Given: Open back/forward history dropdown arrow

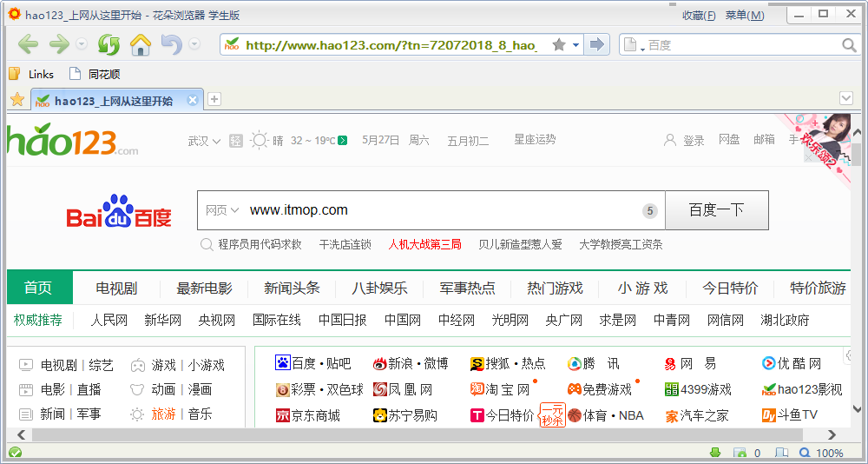Looking at the screenshot, I should [x=82, y=44].
